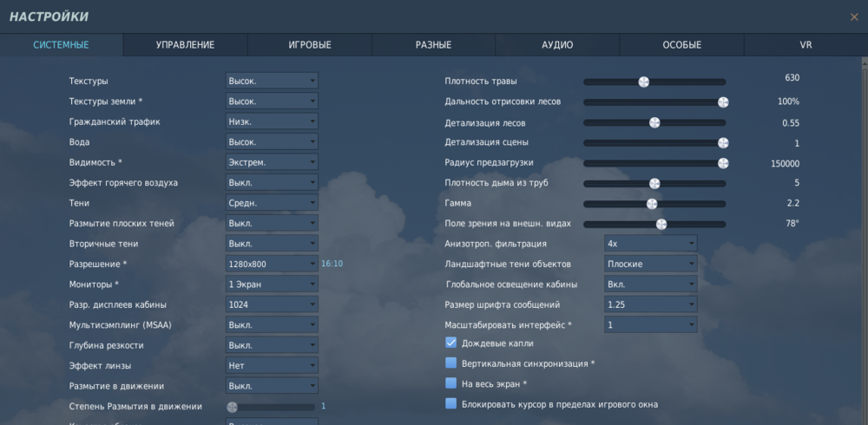868x425 pixels.
Task: Select the Разные tab
Action: [433, 45]
